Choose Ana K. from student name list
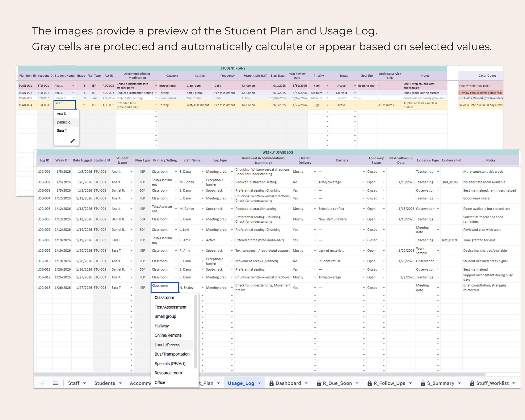This screenshot has height=420, width=525. click(x=66, y=114)
